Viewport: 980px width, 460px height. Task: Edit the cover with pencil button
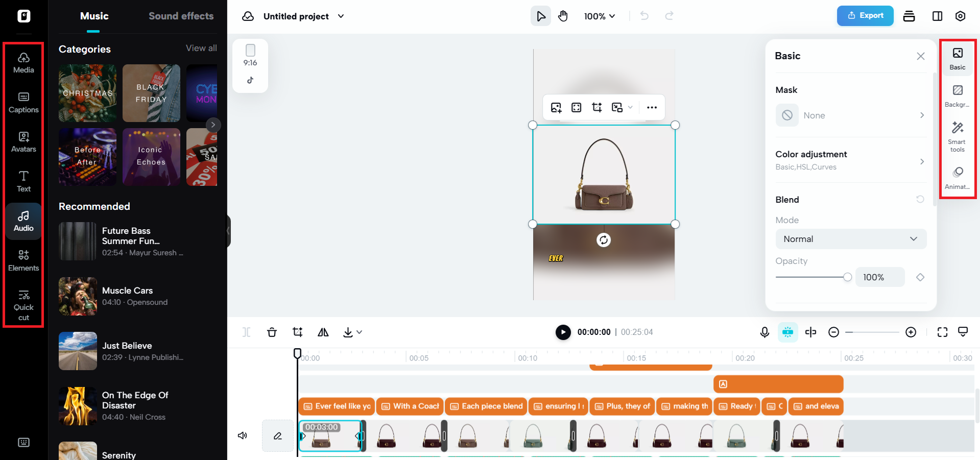click(x=278, y=435)
